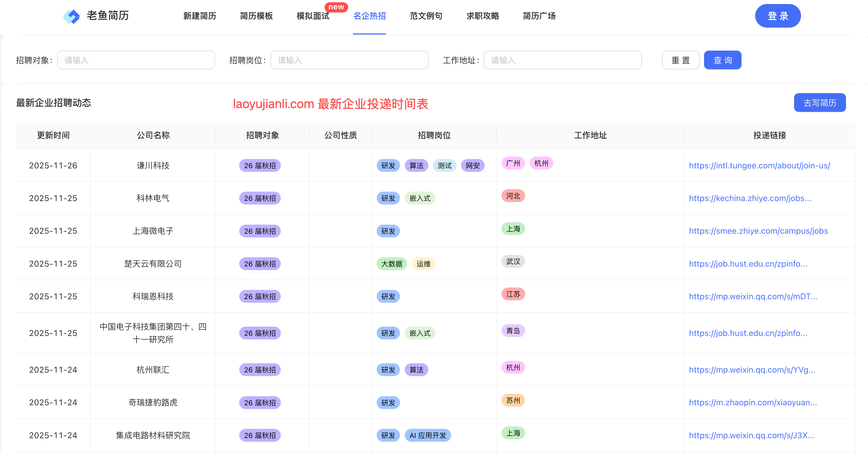
Task: Go to 简历模板 page
Action: pyautogui.click(x=256, y=16)
